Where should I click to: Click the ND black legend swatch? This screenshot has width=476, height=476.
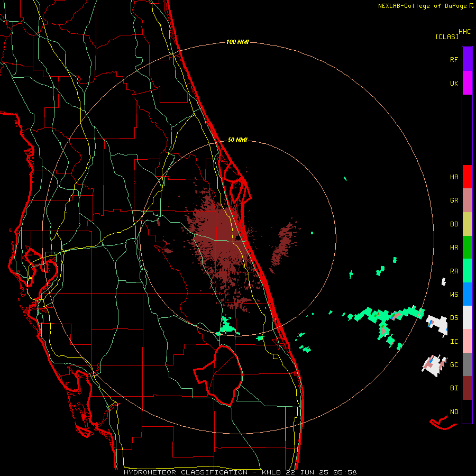click(x=467, y=411)
